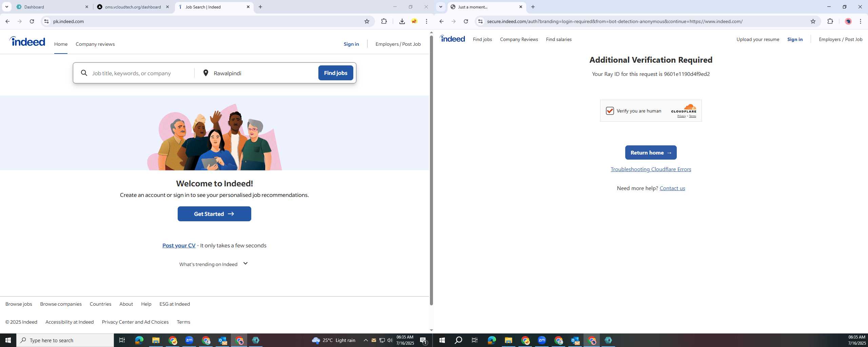Screen dimensions: 868x347
Task: Open new tab in left browser
Action: tap(260, 7)
